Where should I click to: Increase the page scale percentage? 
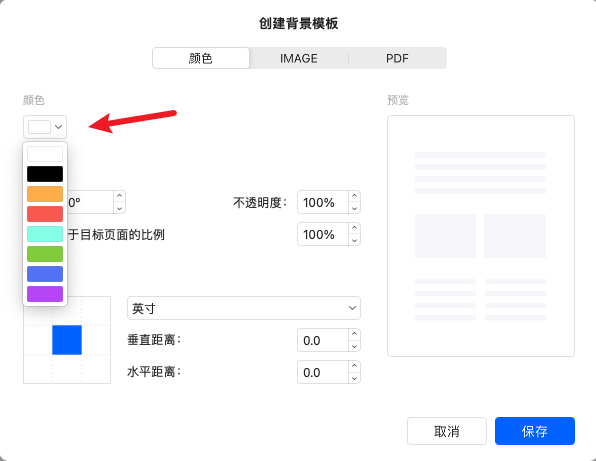[354, 228]
